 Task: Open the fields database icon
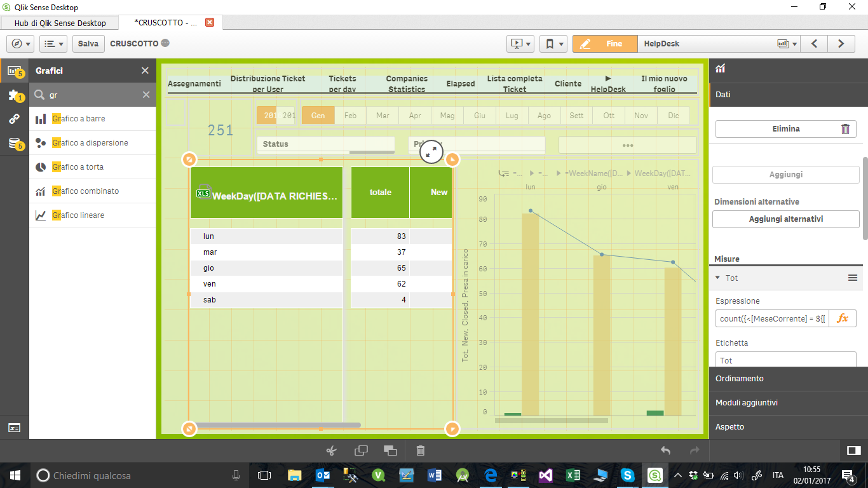[x=14, y=144]
